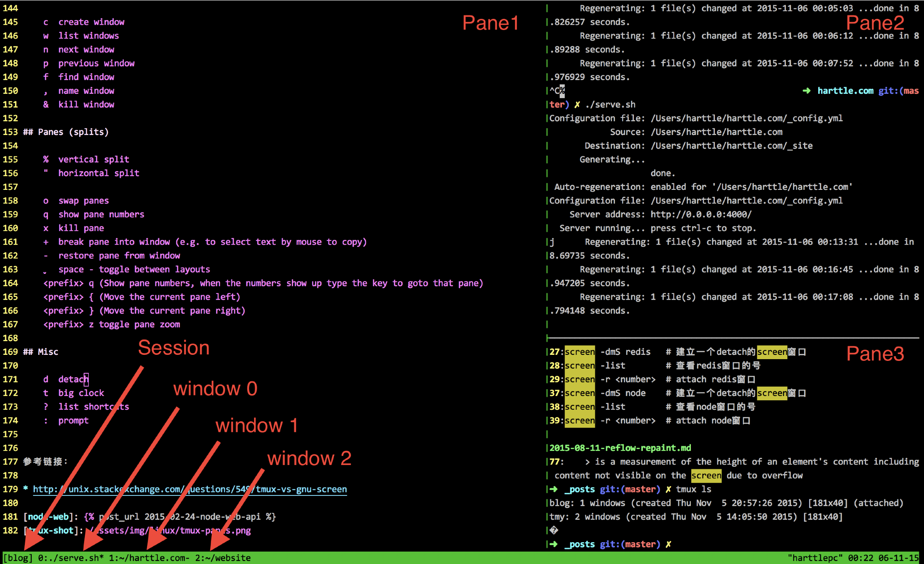Click the replacement-character glyph in Pane3

point(554,531)
